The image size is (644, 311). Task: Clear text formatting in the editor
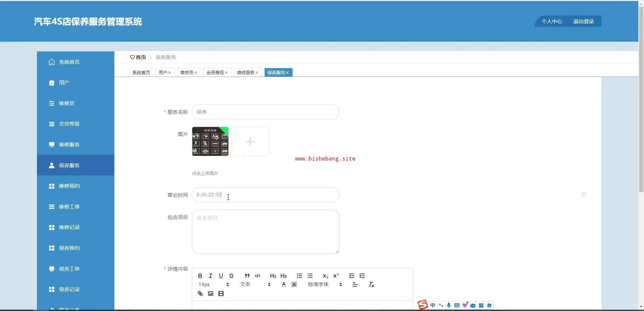coord(371,284)
